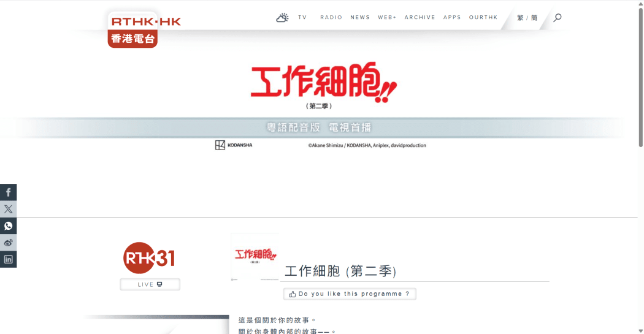The height and width of the screenshot is (334, 644).
Task: Click scrollbar down arrow
Action: (x=641, y=331)
